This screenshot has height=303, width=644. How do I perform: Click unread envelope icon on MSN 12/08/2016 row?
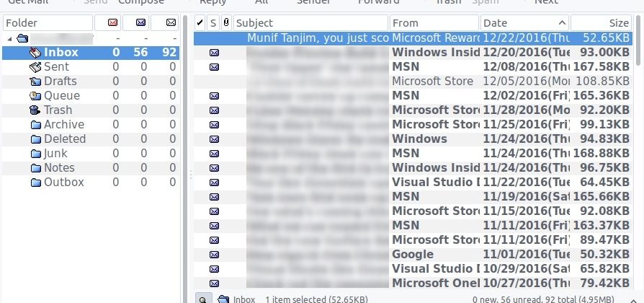(x=214, y=67)
